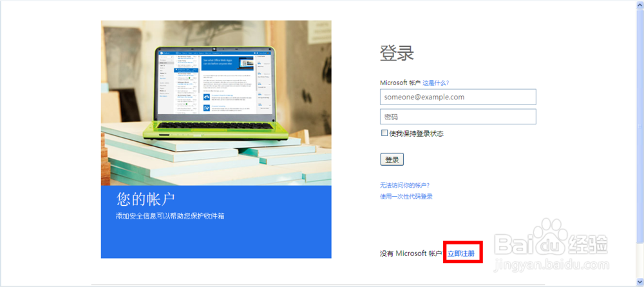Click the 立即注册 sign-up link
The image size is (644, 287).
click(x=461, y=253)
